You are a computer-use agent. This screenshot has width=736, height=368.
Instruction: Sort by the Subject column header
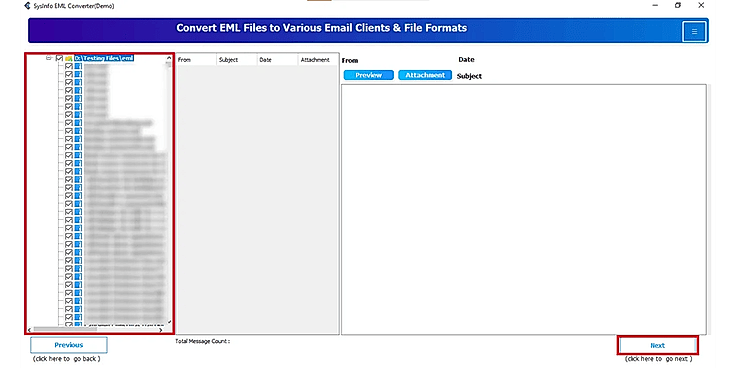pos(237,60)
